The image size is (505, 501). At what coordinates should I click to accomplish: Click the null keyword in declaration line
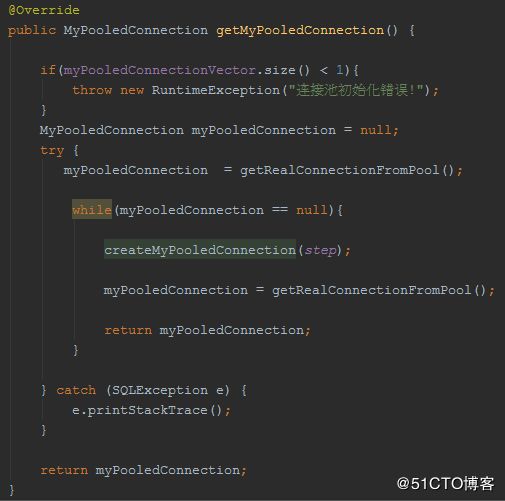pyautogui.click(x=376, y=130)
